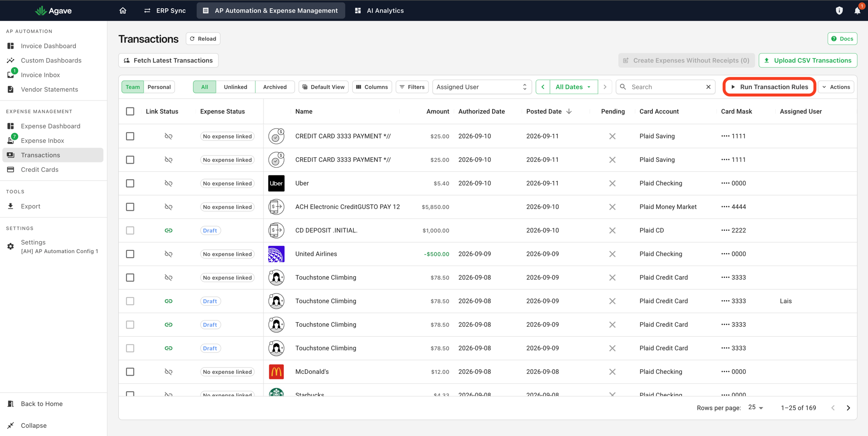Screen dimensions: 868x436
Task: Select the United Airlines row checkbox
Action: coord(130,254)
